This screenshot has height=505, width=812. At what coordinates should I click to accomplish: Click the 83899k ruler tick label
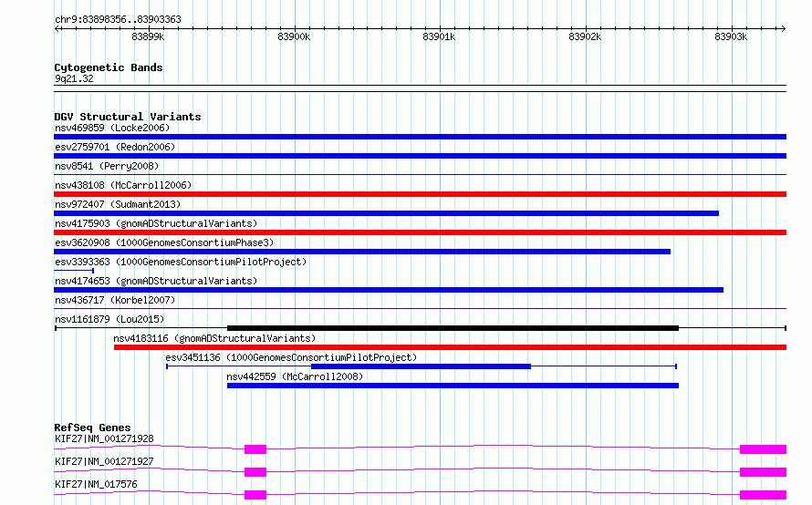pyautogui.click(x=148, y=36)
